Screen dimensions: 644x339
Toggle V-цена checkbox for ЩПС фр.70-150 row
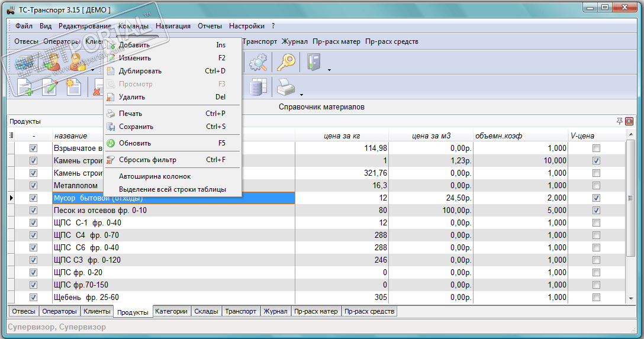pyautogui.click(x=597, y=285)
